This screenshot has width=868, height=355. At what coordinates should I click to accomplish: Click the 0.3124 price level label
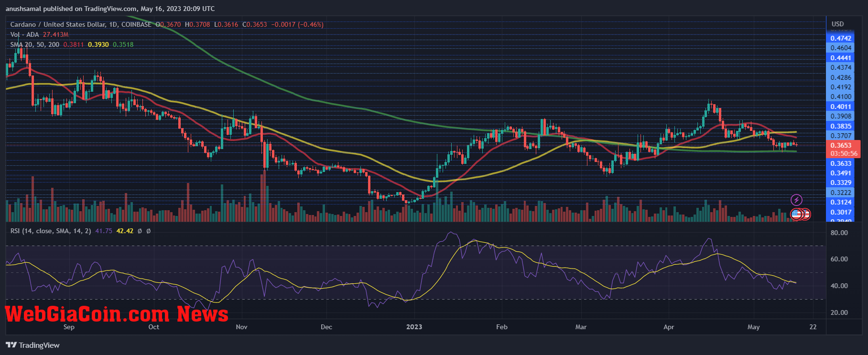coord(841,202)
